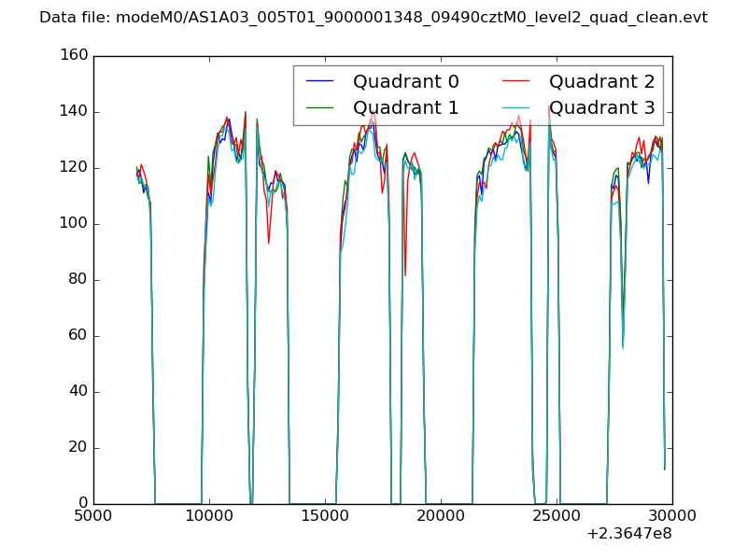The image size is (747, 560).
Task: Select the 120 y-axis tick label
Action: pos(76,168)
